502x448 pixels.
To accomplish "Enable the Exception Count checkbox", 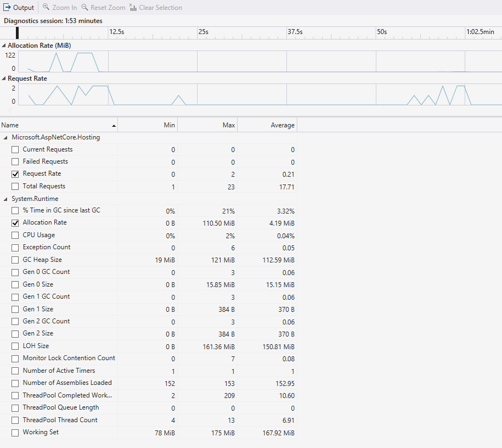I will click(14, 247).
